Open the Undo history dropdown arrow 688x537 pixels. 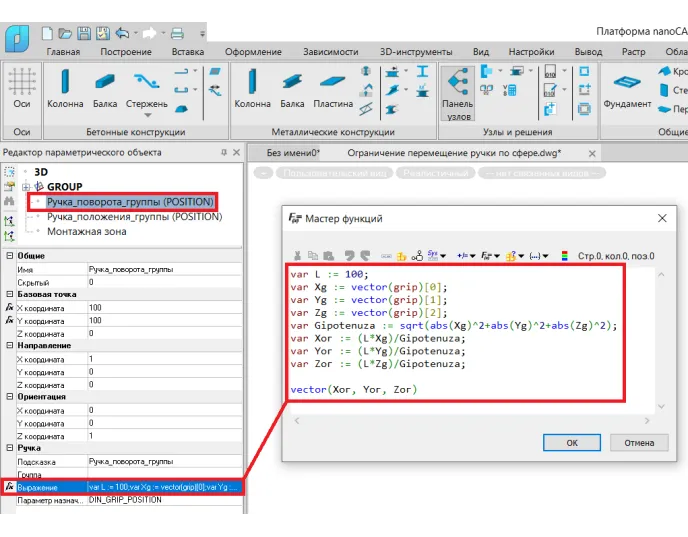[x=135, y=33]
